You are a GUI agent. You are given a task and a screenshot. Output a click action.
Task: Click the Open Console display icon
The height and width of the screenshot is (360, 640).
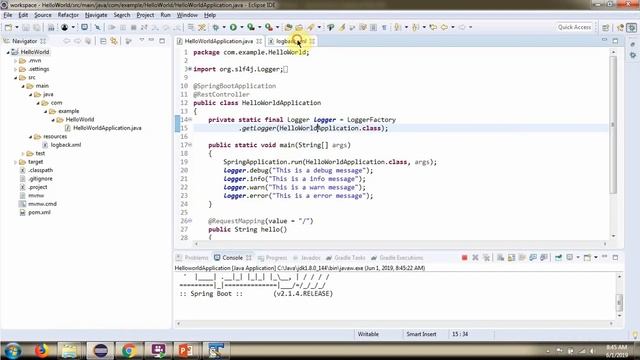pos(587,258)
